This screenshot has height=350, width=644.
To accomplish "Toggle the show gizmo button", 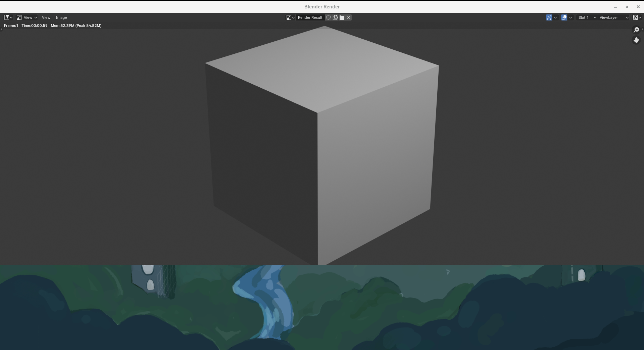I will (x=549, y=17).
